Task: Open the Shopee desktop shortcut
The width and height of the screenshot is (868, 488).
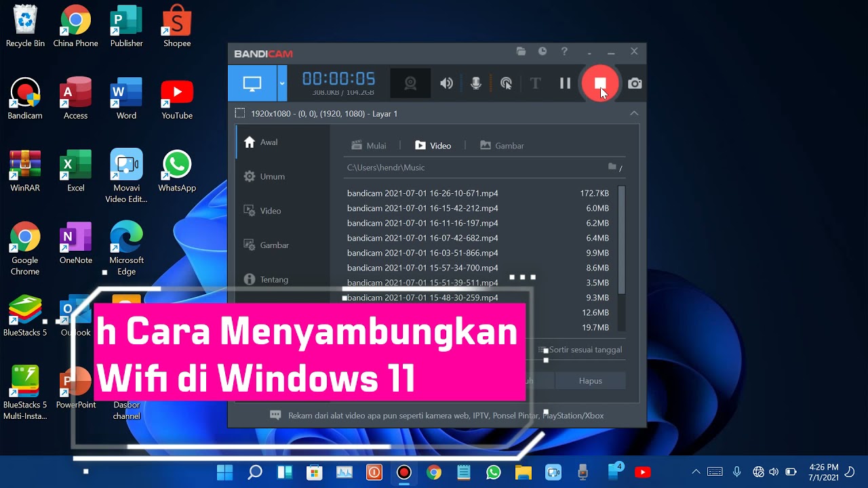Action: tap(177, 27)
